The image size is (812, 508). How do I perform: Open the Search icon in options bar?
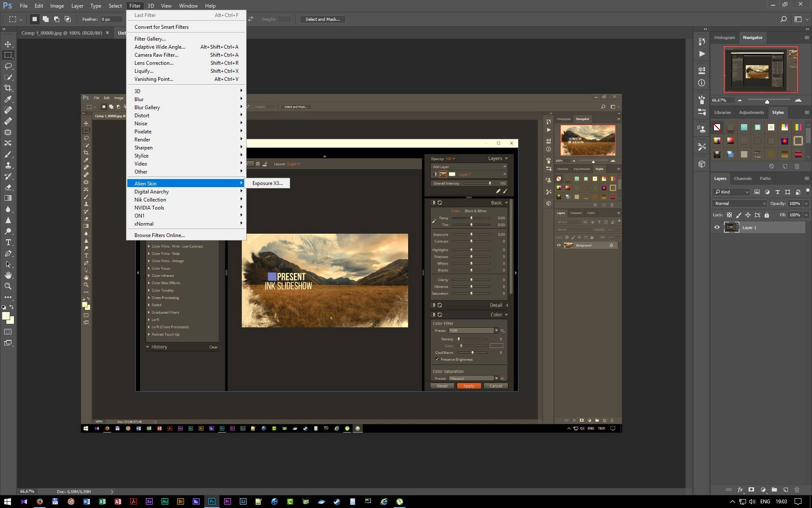[783, 19]
